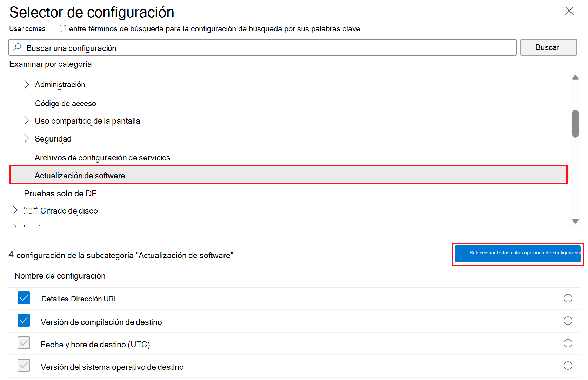Select Uso compartido de la pantalla label
588x380 pixels.
[87, 121]
